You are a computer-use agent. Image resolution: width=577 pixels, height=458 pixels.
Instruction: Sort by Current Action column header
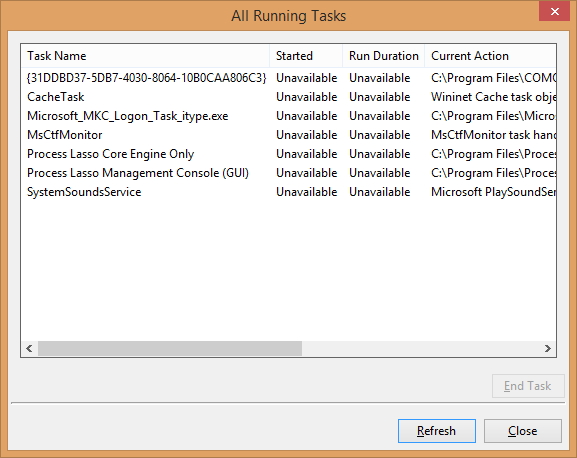(x=490, y=56)
